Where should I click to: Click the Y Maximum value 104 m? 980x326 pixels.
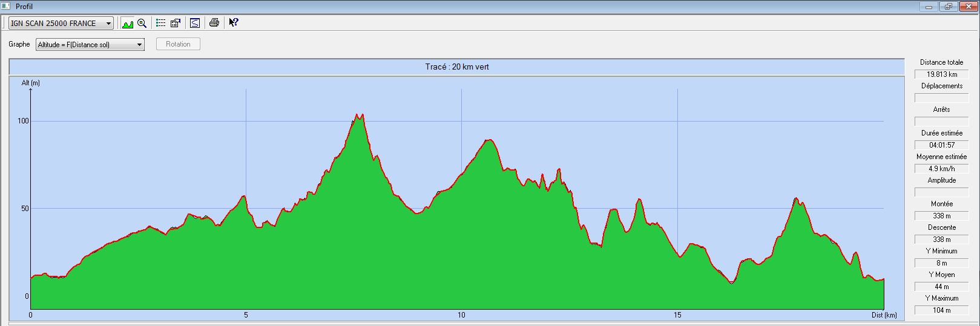pyautogui.click(x=941, y=310)
